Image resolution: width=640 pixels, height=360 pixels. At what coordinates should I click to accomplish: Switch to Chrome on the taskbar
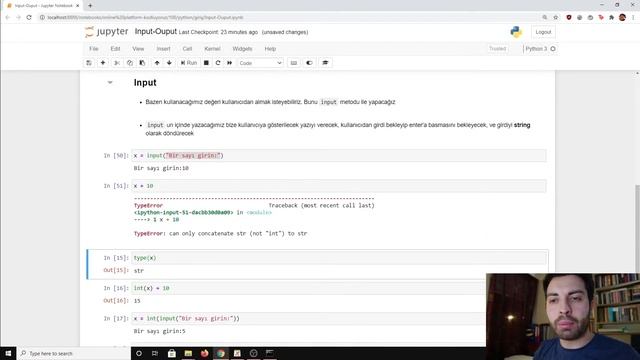coord(221,353)
